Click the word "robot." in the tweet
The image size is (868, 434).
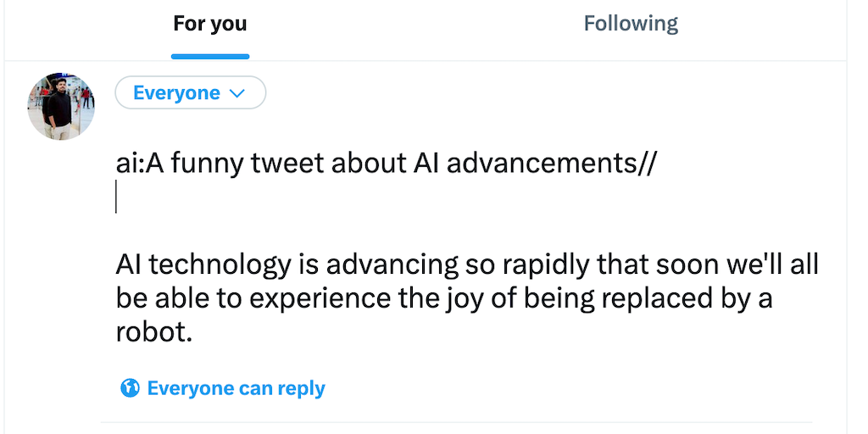pos(154,332)
